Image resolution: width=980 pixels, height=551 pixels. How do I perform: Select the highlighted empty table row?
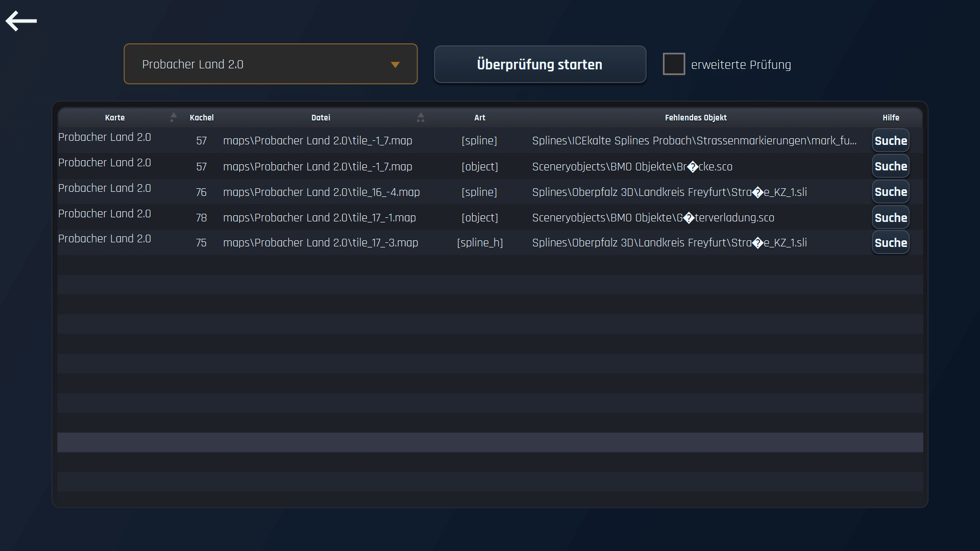tap(490, 442)
